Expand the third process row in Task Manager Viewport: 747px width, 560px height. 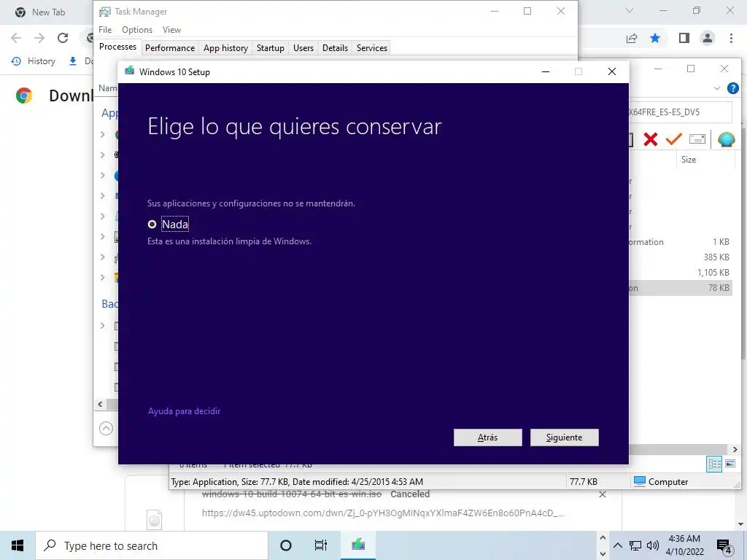click(x=102, y=175)
